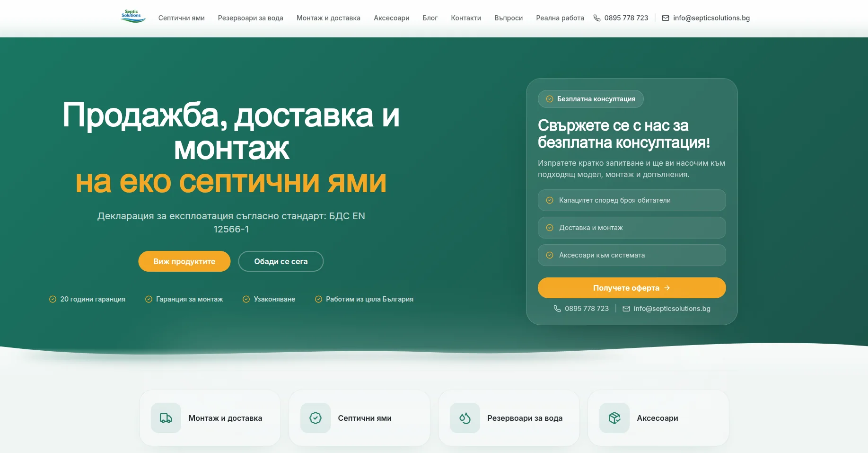Click Доставка и монтаж row in card
The image size is (868, 453).
(x=632, y=228)
